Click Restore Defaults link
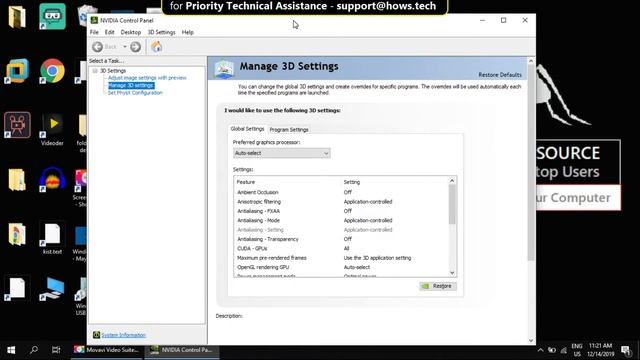The image size is (640, 360). pos(500,75)
